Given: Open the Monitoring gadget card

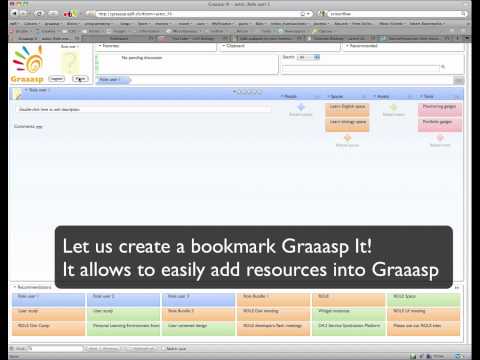Looking at the screenshot, I should click(440, 110).
